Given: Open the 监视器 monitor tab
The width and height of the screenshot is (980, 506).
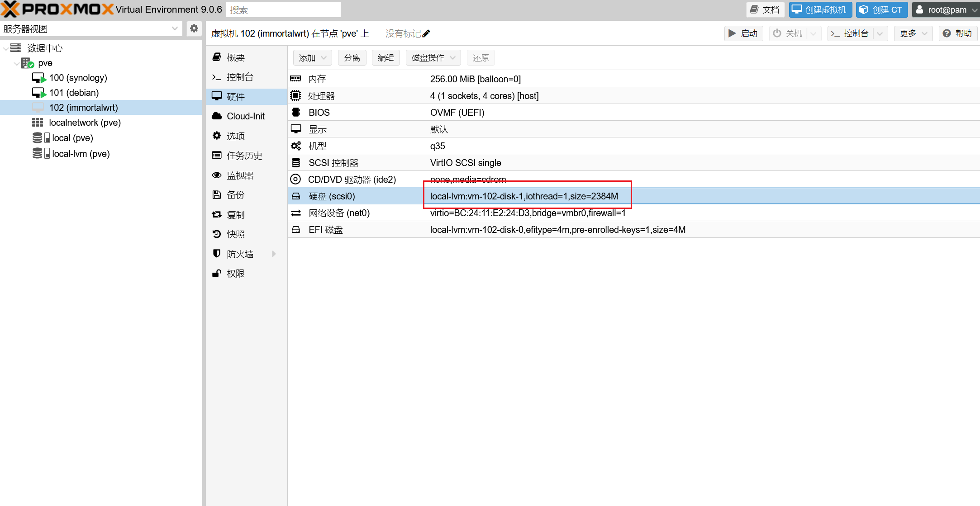Looking at the screenshot, I should (x=246, y=175).
